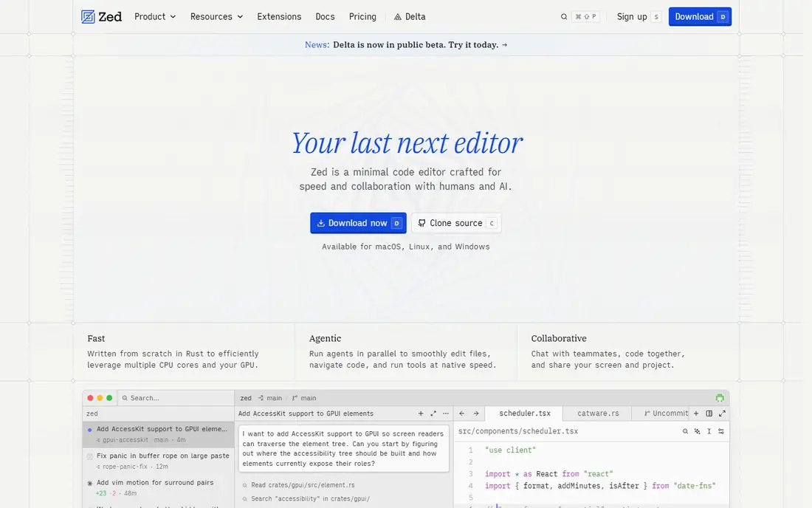Viewport: 812px width, 508px height.
Task: Open the agent thread ellipsis menu
Action: click(x=445, y=413)
